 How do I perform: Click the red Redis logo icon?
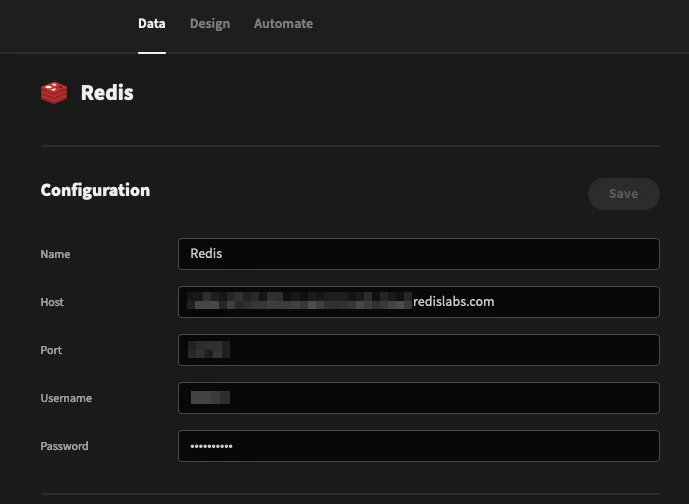coord(54,93)
